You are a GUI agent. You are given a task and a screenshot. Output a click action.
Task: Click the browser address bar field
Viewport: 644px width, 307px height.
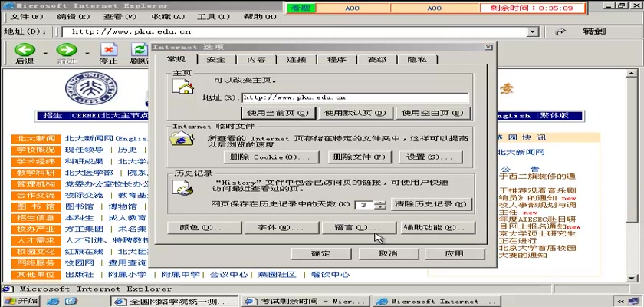[294, 31]
